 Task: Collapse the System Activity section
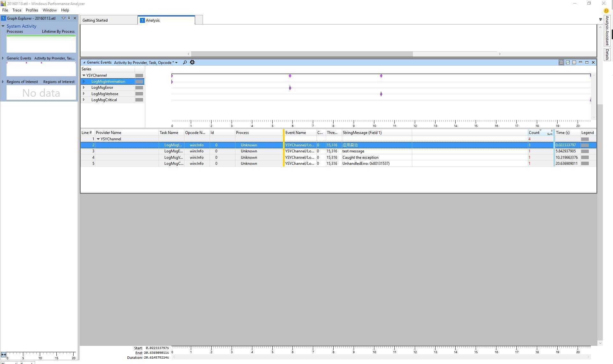(x=3, y=26)
